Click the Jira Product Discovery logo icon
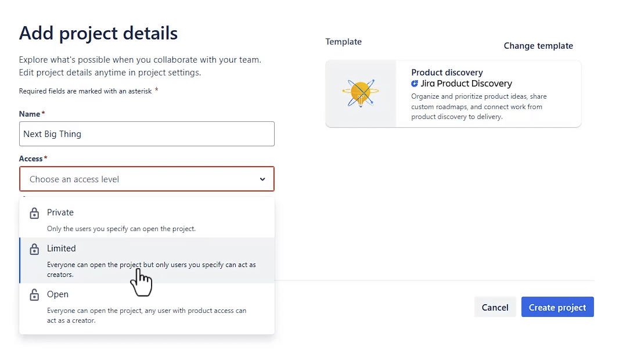Image resolution: width=630 pixels, height=364 pixels. pos(415,84)
